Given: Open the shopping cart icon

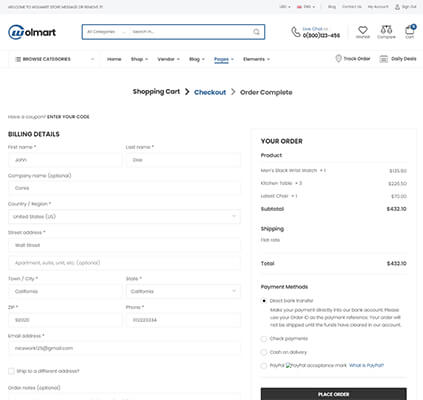Looking at the screenshot, I should (x=410, y=30).
